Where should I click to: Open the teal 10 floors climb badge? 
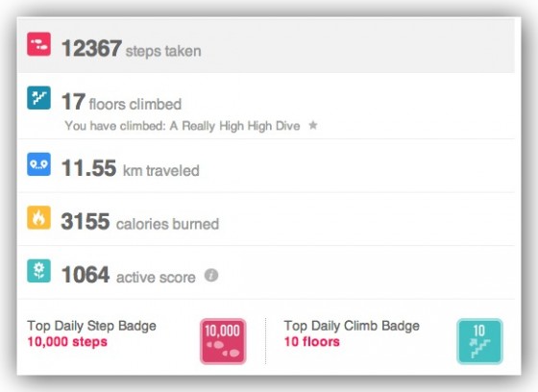pos(479,341)
